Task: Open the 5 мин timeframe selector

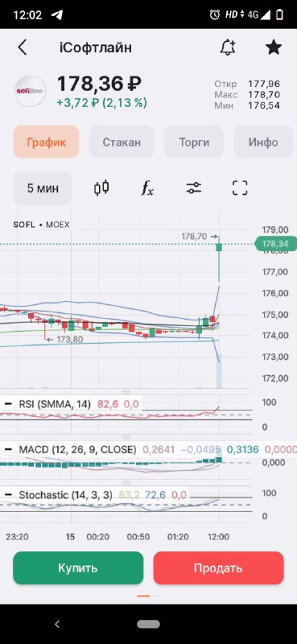Action: pos(43,188)
